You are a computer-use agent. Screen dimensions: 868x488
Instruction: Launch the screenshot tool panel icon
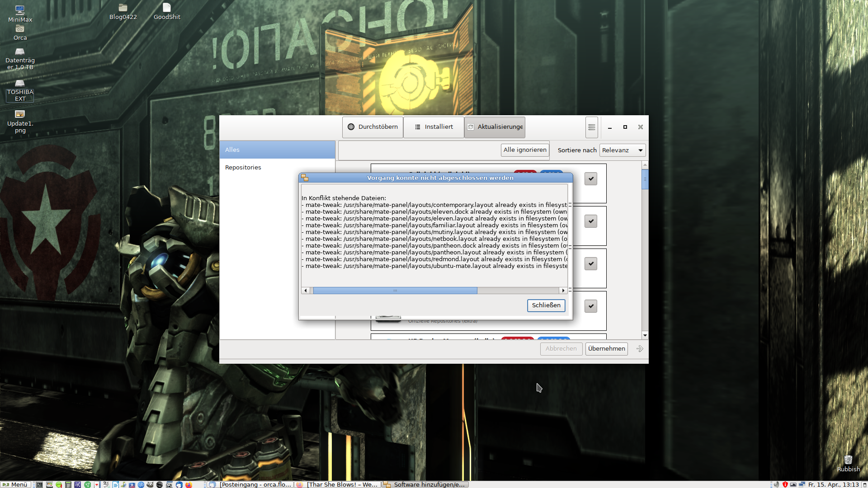[x=169, y=484]
